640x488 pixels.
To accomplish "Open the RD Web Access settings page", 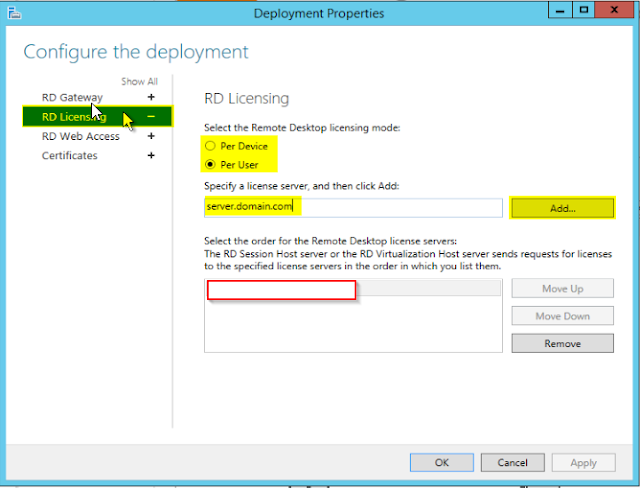I will pos(81,136).
